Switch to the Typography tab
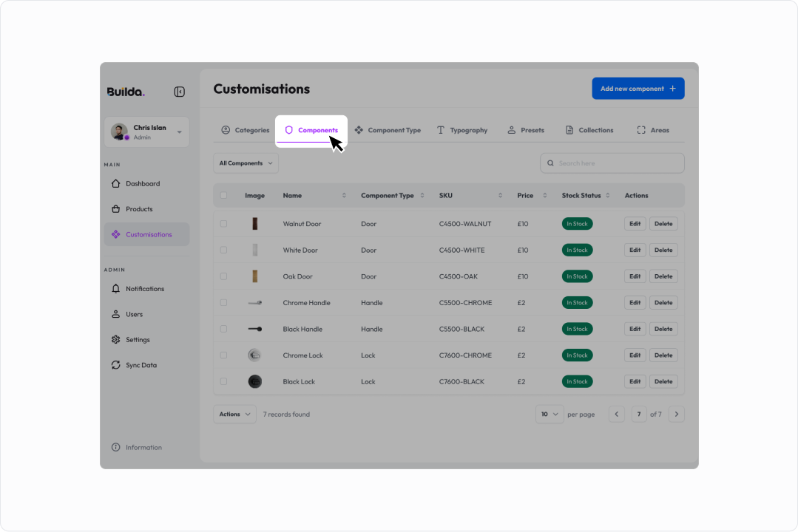The height and width of the screenshot is (532, 798). point(462,130)
